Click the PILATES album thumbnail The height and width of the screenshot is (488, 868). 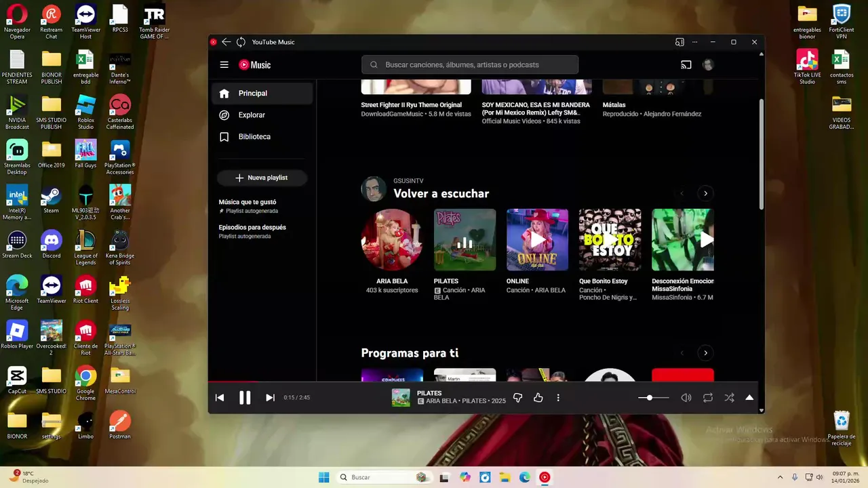pos(465,240)
